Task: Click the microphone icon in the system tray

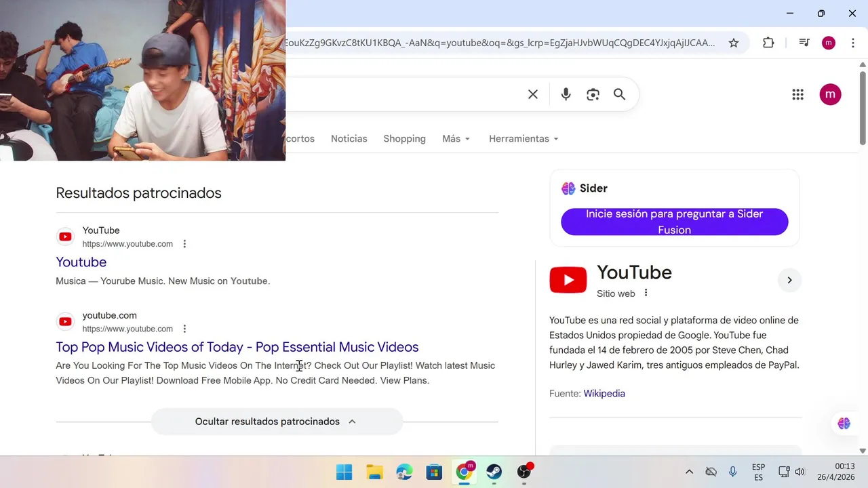Action: [x=732, y=472]
